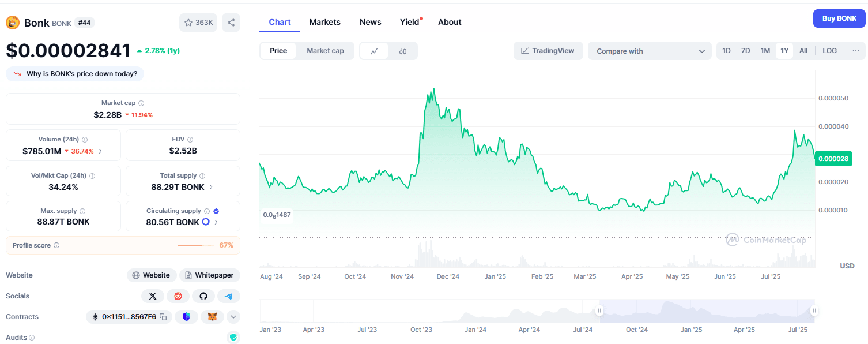
Task: Open the About tab
Action: tap(450, 22)
